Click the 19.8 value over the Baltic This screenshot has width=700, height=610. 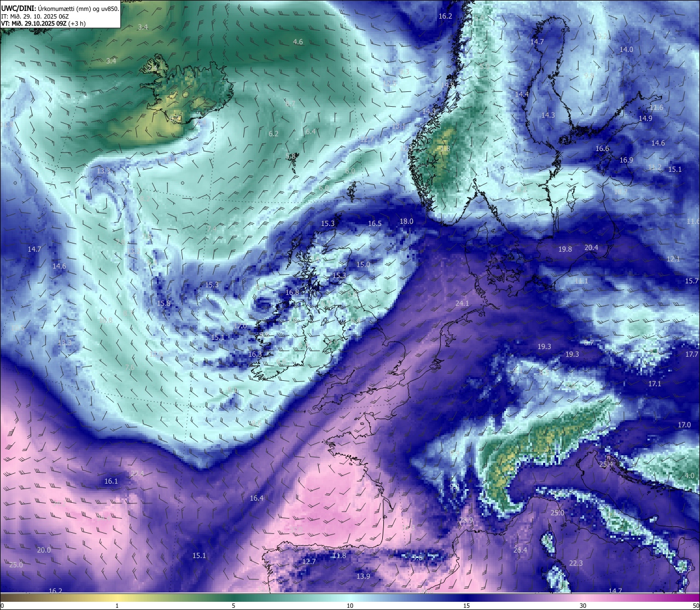point(565,249)
